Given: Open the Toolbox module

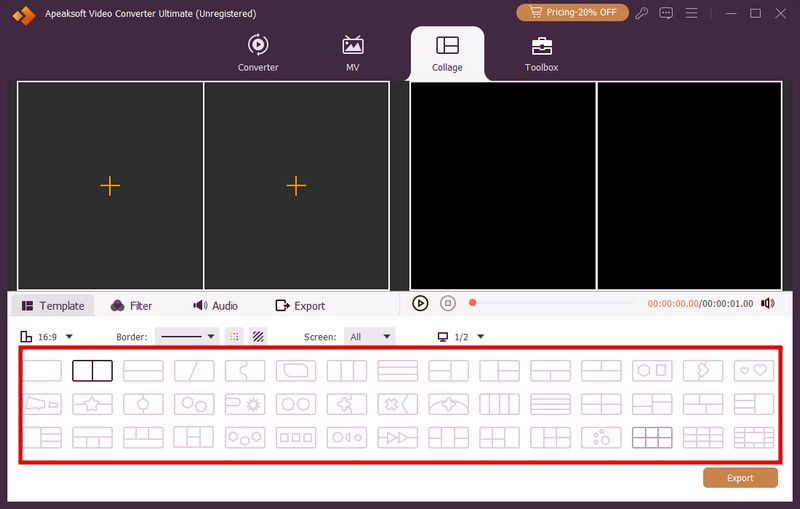Looking at the screenshot, I should click(x=541, y=53).
